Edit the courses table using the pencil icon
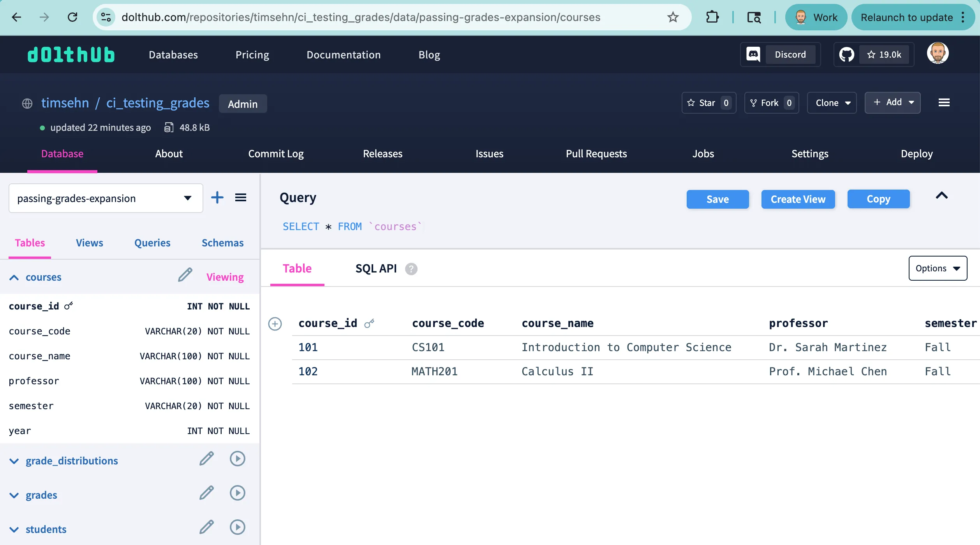980x545 pixels. click(x=185, y=275)
